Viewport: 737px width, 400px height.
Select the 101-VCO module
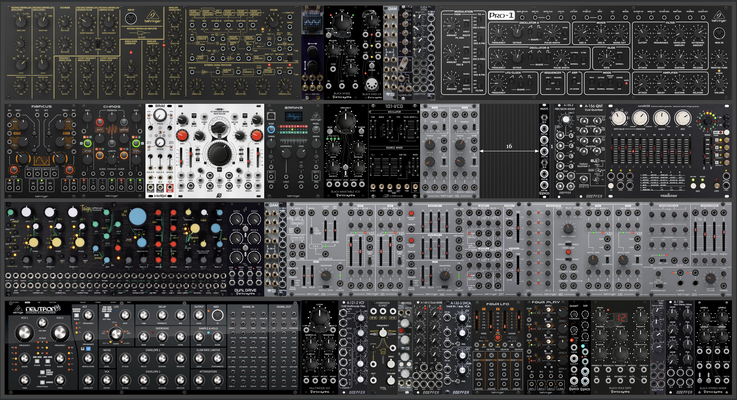[394, 150]
